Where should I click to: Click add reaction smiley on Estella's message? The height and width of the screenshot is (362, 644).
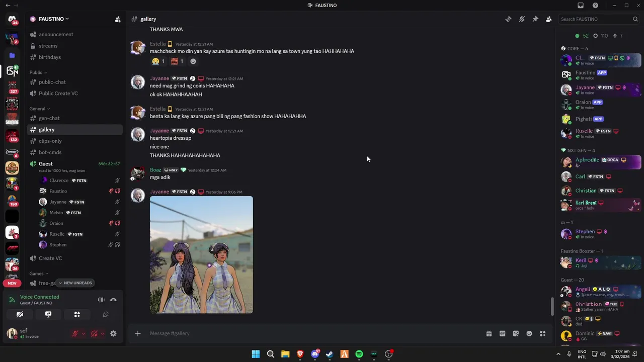[x=193, y=61]
